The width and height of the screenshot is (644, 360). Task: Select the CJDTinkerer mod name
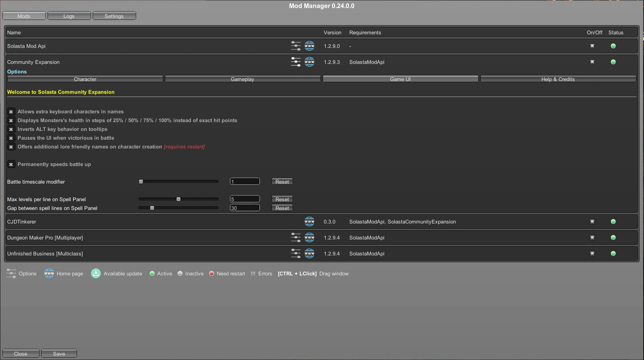(x=22, y=222)
